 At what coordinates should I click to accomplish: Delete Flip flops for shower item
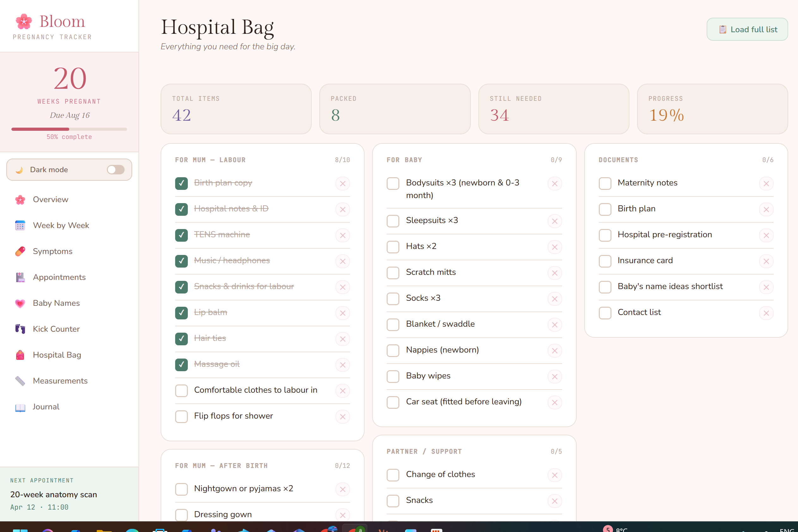click(343, 417)
